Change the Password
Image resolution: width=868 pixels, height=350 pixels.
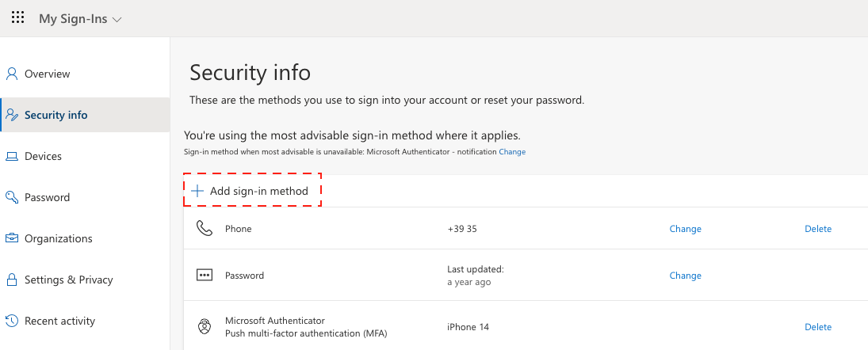click(x=685, y=276)
